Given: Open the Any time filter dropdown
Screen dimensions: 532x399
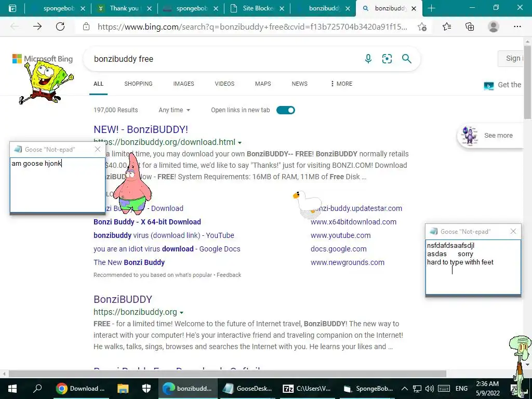Looking at the screenshot, I should coord(175,110).
